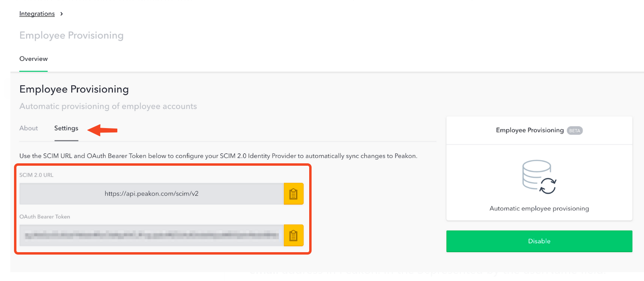Click the gray Employee Provisioning page title
The image size is (644, 281).
[x=71, y=36]
